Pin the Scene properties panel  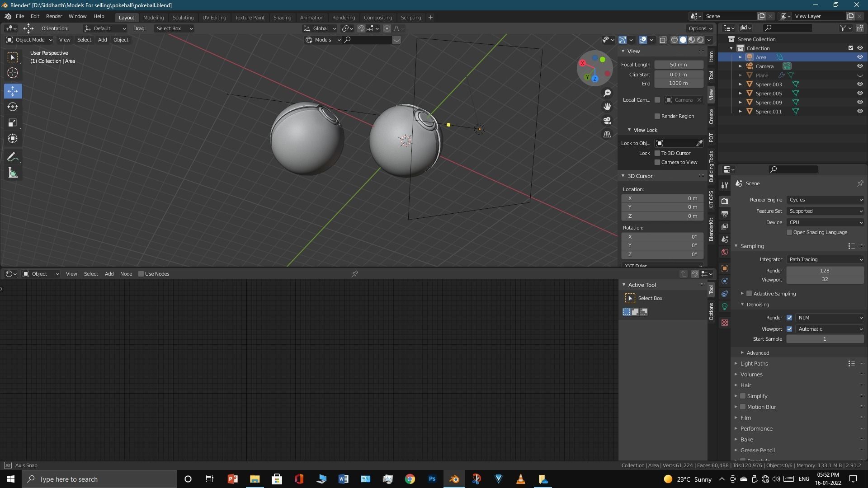[860, 183]
